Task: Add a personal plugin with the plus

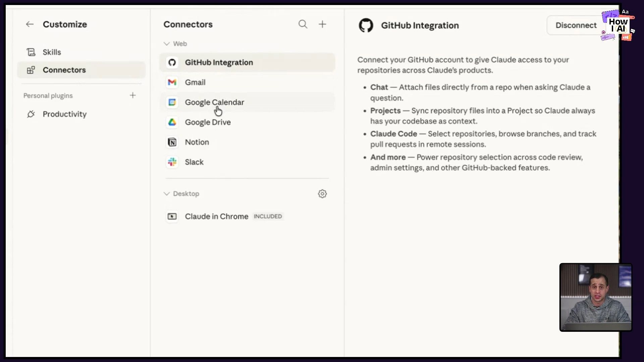Action: pos(133,96)
